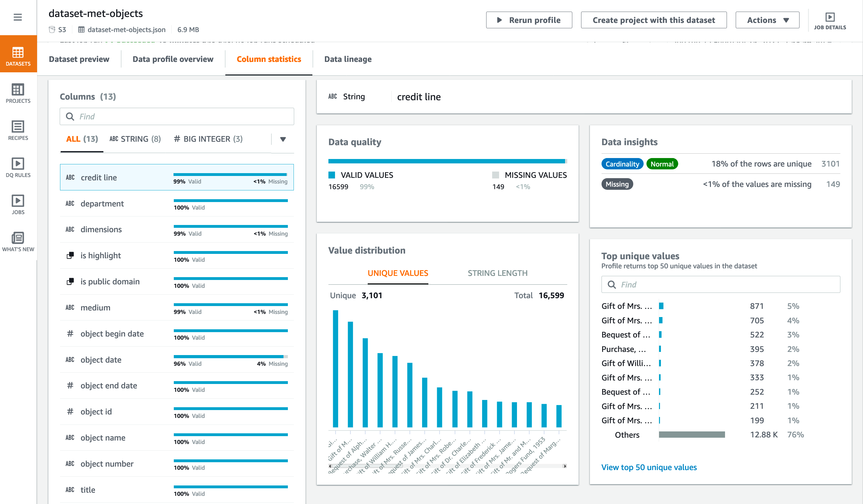Click the hamburger navigation menu icon
863x504 pixels.
(x=18, y=17)
